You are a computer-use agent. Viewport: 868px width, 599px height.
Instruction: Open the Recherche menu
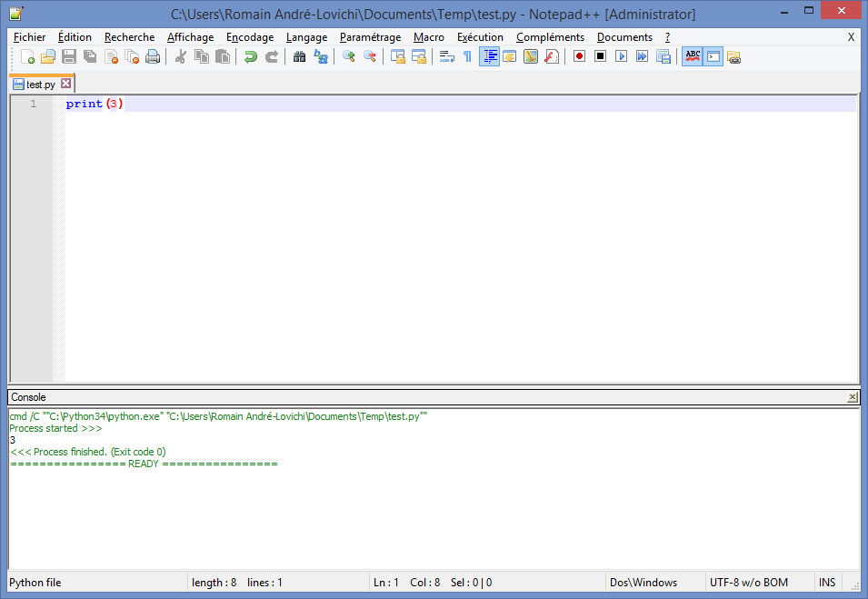130,37
